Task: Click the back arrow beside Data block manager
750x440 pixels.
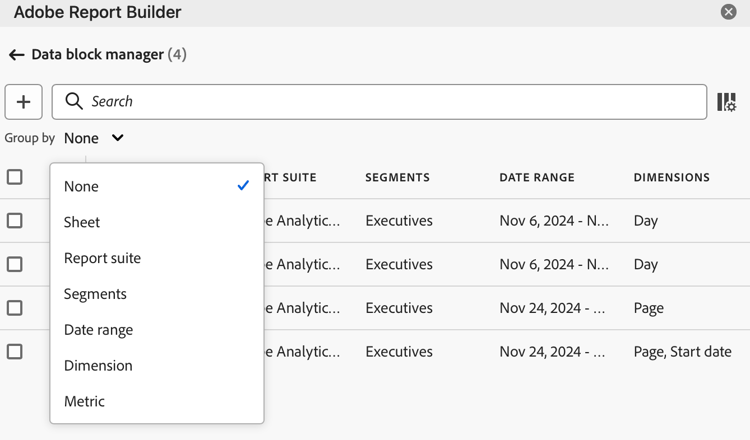Action: pyautogui.click(x=17, y=55)
